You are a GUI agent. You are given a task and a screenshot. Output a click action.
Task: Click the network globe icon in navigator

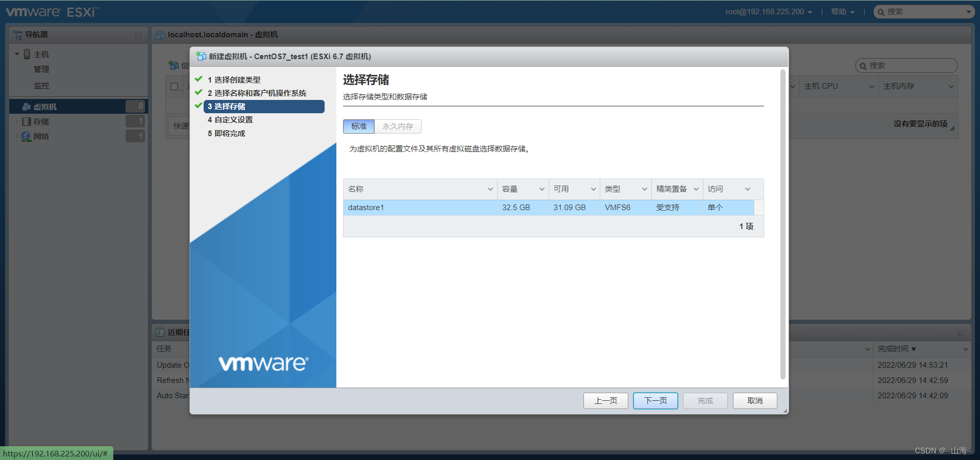click(x=26, y=136)
